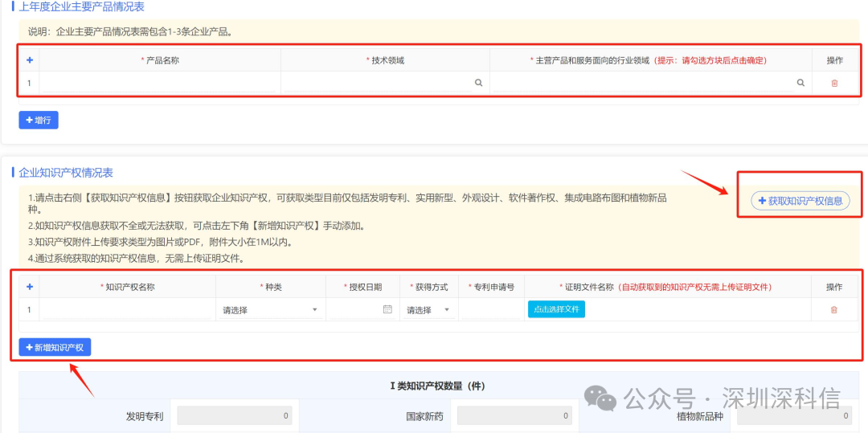Click the 发明专利 label

point(145,416)
